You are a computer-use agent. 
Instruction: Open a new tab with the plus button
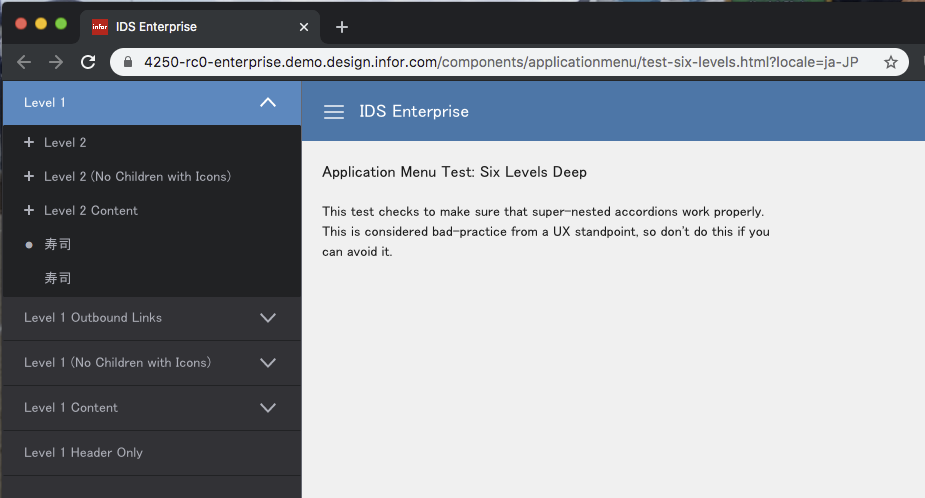coord(342,27)
